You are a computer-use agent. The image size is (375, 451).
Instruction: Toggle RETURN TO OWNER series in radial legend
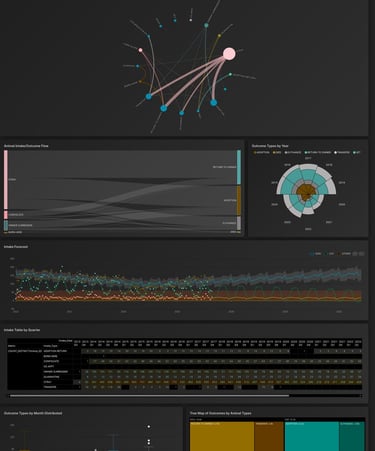[318, 152]
